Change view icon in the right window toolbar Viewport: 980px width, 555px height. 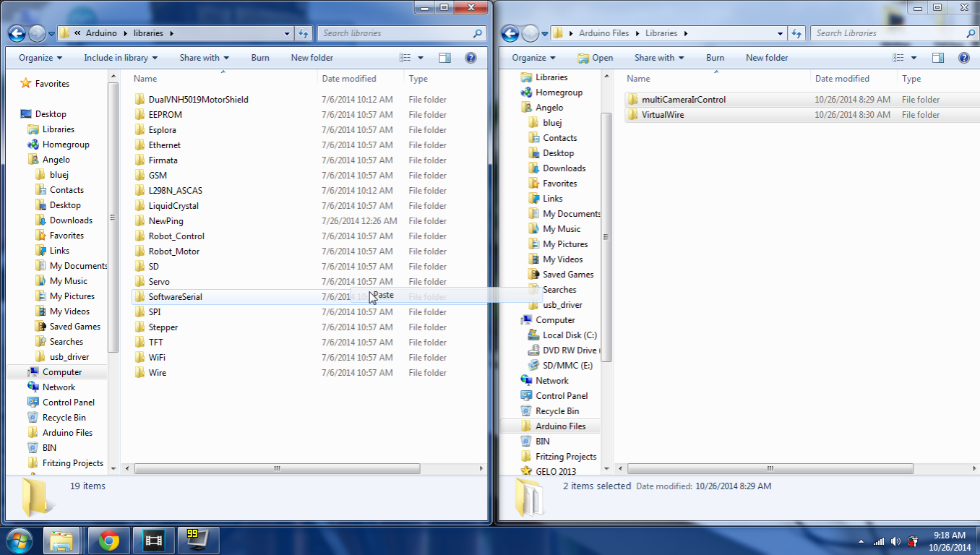tap(898, 58)
